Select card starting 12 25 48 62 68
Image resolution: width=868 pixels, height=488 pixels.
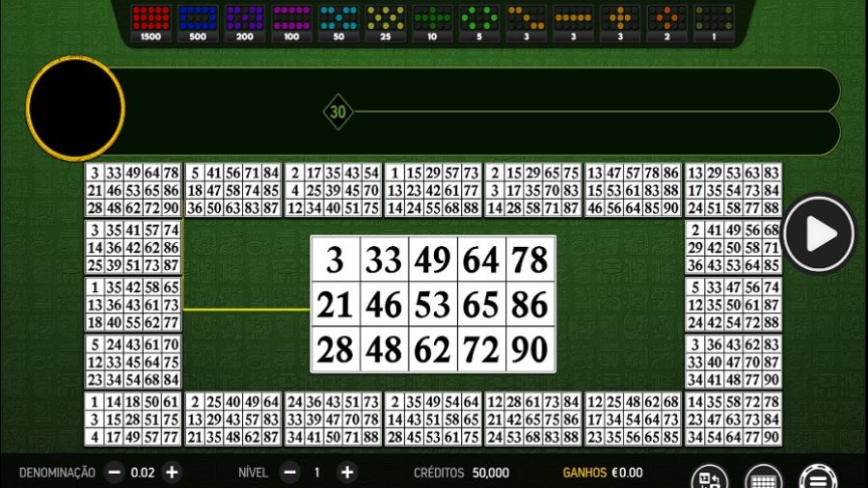pos(633,420)
